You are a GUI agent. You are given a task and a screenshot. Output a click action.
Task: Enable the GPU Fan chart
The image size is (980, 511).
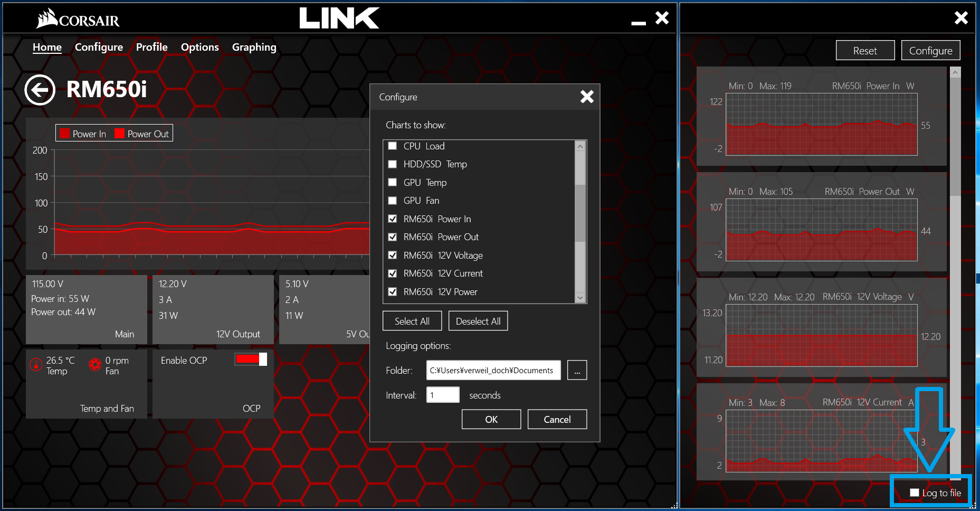pos(392,201)
